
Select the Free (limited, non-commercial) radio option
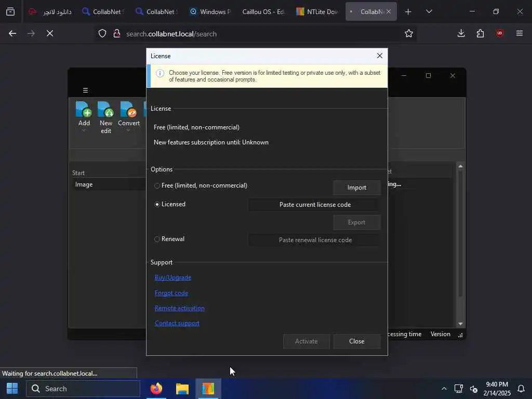tap(157, 185)
